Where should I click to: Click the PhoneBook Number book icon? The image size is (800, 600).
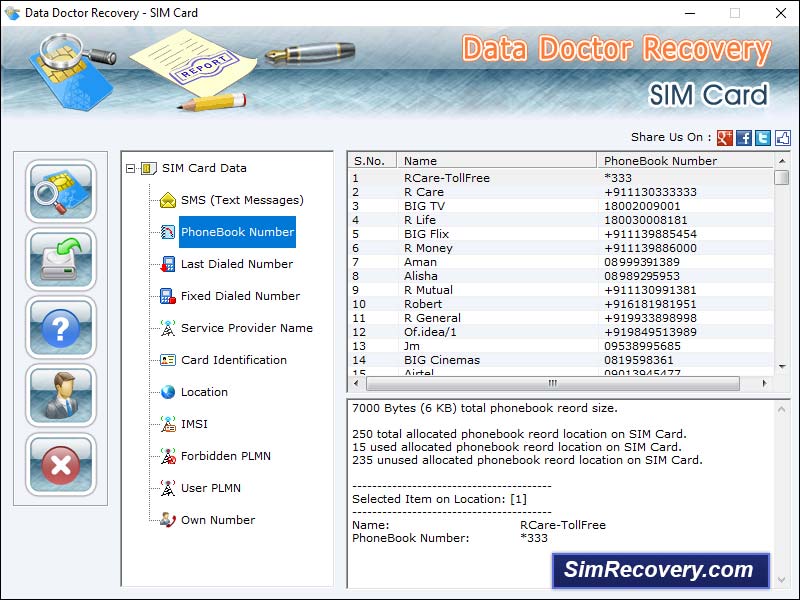pos(168,232)
